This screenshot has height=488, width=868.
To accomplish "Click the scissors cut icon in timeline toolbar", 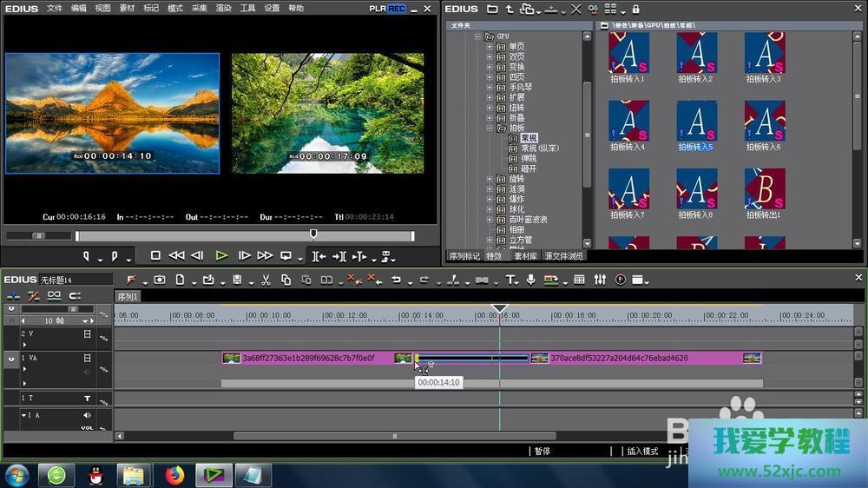I will pyautogui.click(x=265, y=280).
